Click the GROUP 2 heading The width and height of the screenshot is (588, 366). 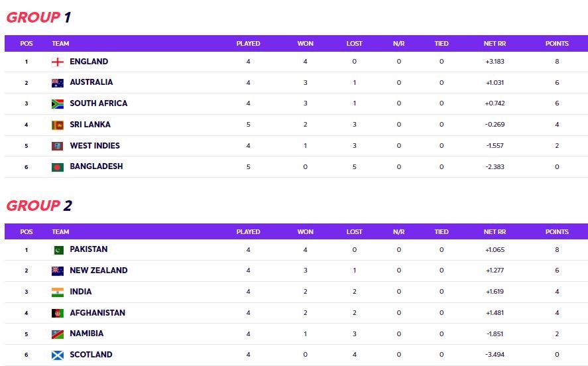(39, 206)
